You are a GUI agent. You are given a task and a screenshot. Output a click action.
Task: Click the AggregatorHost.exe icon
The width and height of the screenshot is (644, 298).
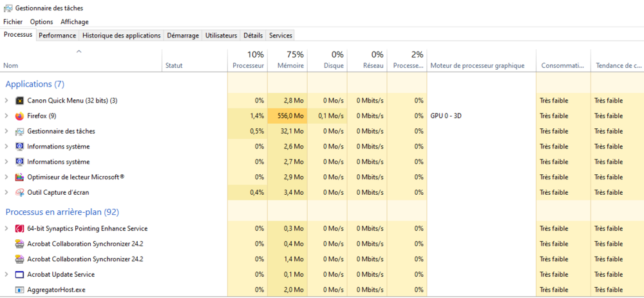tap(19, 290)
